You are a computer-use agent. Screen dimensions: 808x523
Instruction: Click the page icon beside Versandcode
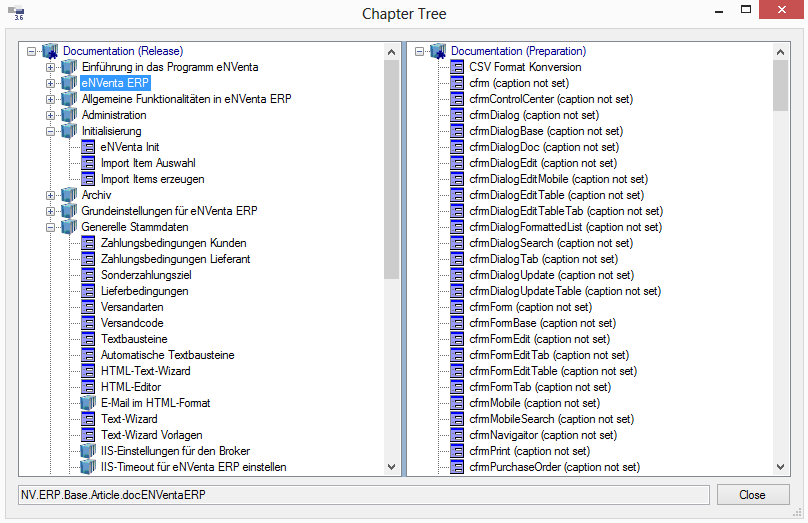point(88,323)
